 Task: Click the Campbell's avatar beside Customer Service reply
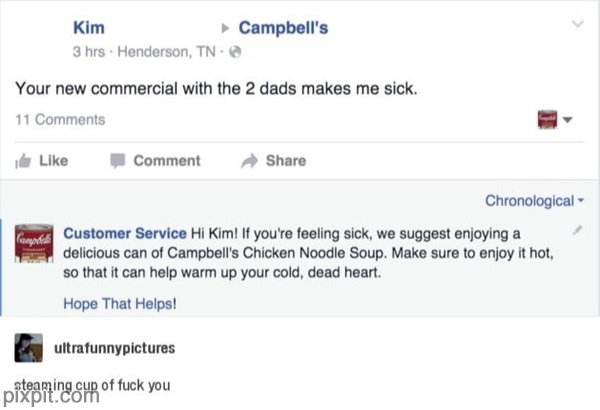point(34,243)
